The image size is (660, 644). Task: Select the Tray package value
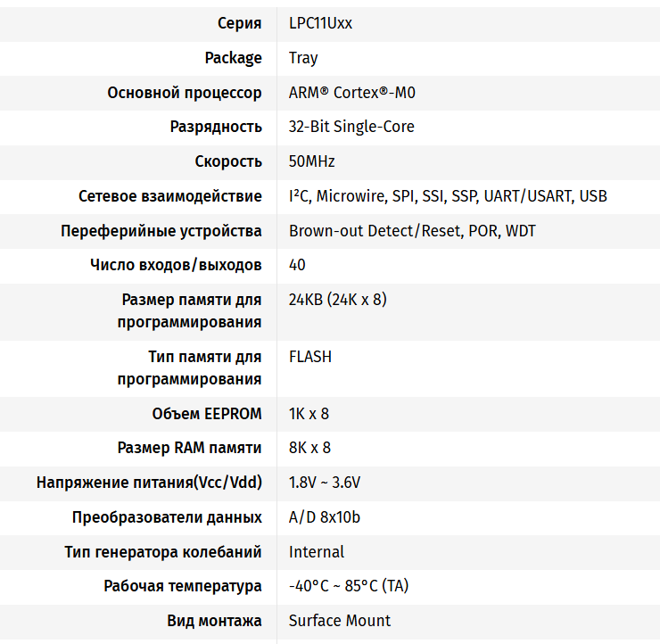[303, 58]
